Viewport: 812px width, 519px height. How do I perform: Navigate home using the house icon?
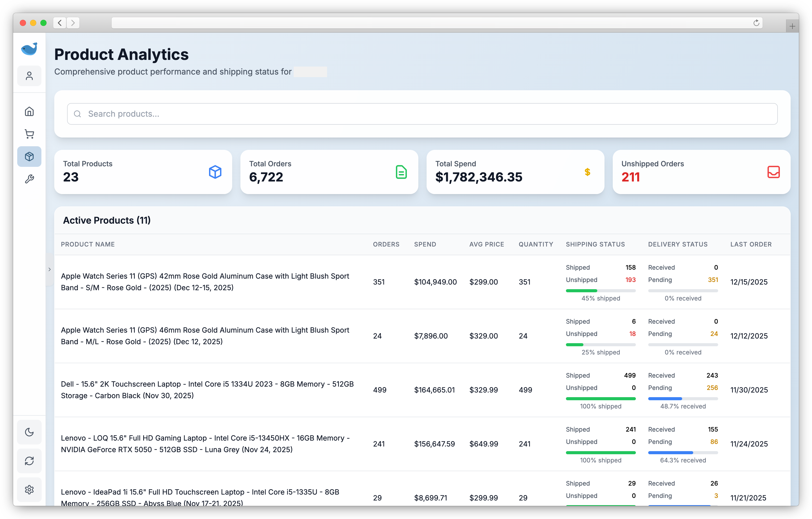(x=29, y=111)
